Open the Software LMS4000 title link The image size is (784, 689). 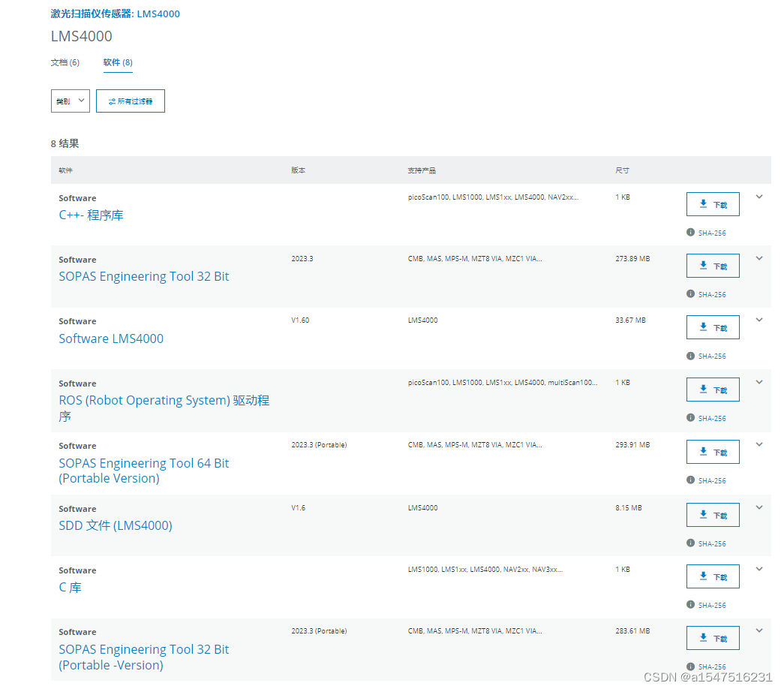(111, 338)
